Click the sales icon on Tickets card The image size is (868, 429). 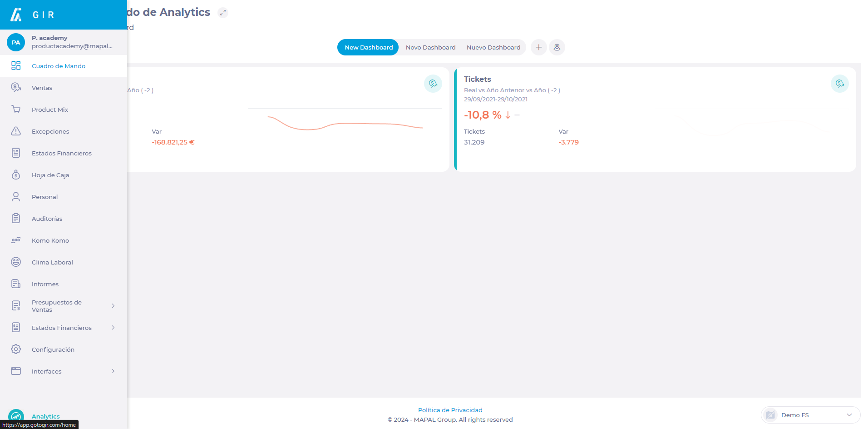coord(839,84)
